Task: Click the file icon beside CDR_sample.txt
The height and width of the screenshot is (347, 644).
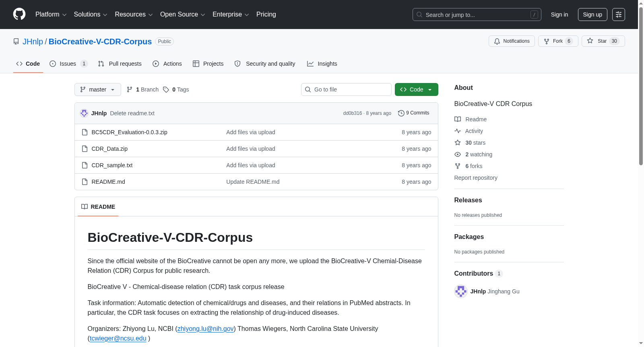Action: 85,165
